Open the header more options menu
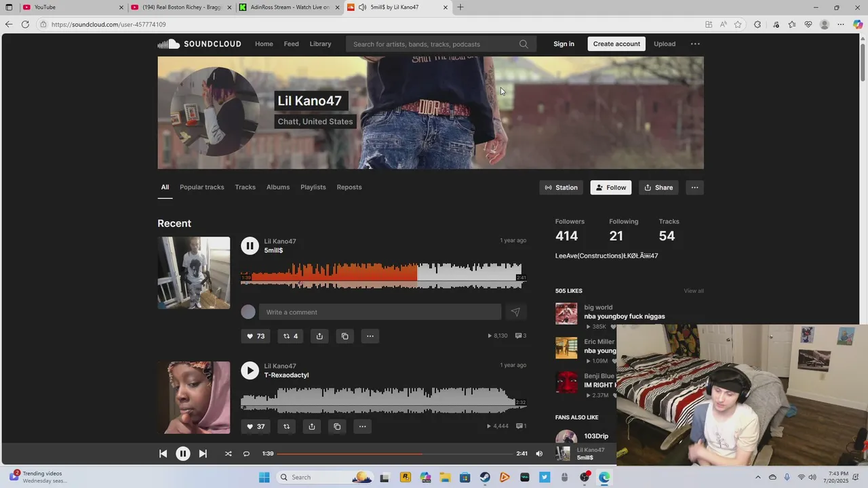This screenshot has height=488, width=868. (695, 44)
